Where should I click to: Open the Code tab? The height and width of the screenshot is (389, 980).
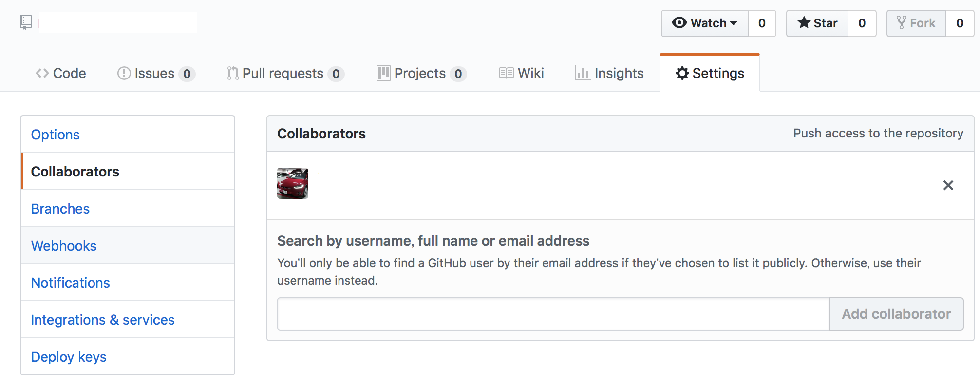(61, 73)
